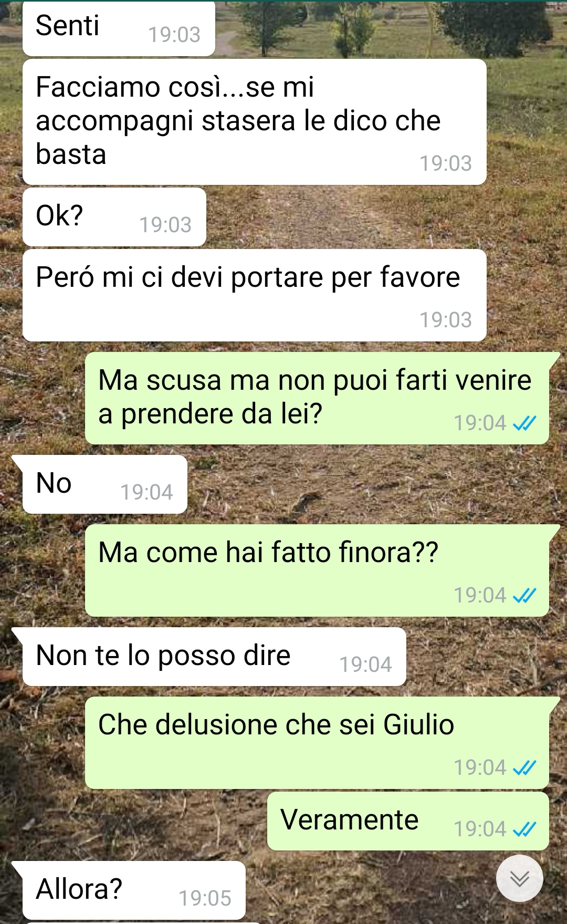Tap the blue ticks on 'Che delusione che sei Giulio'
The image size is (567, 924).
[x=524, y=768]
